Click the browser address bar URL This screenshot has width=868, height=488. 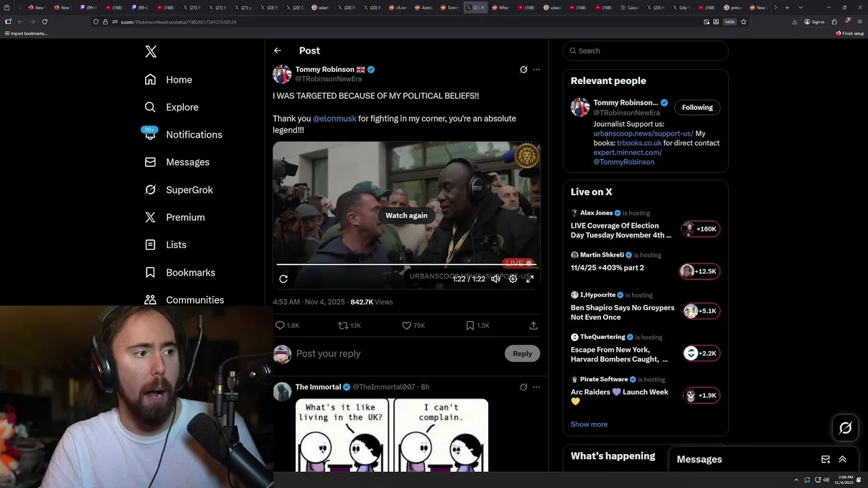pyautogui.click(x=178, y=22)
